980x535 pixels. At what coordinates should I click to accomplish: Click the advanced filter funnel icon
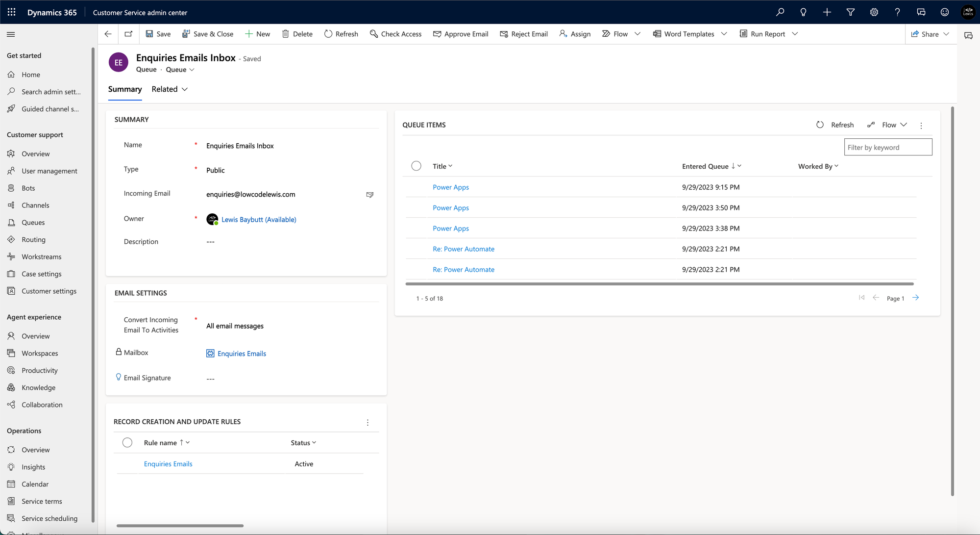(x=851, y=12)
